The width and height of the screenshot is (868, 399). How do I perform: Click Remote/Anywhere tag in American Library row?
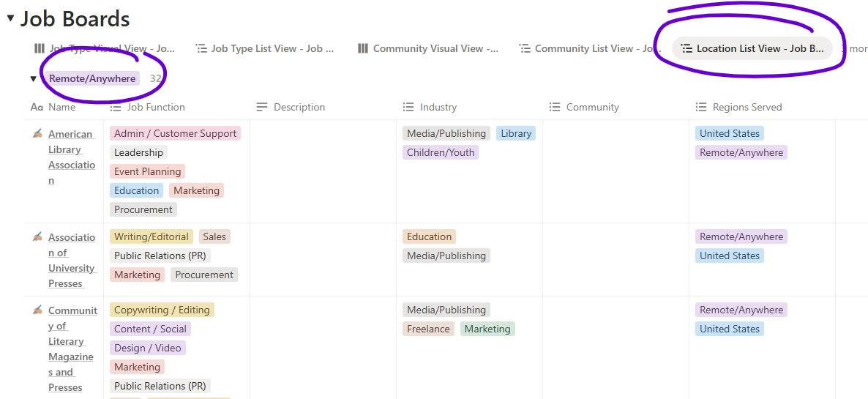[x=741, y=152]
